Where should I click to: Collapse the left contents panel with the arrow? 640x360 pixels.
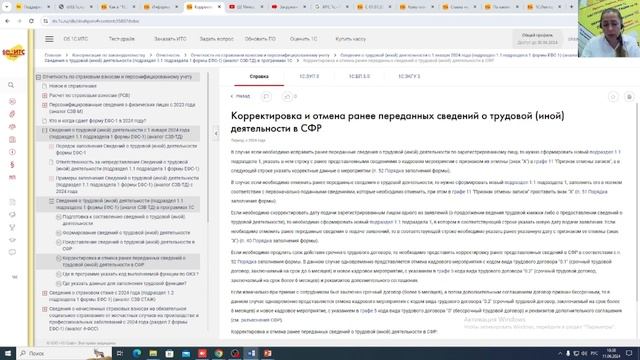click(x=216, y=133)
